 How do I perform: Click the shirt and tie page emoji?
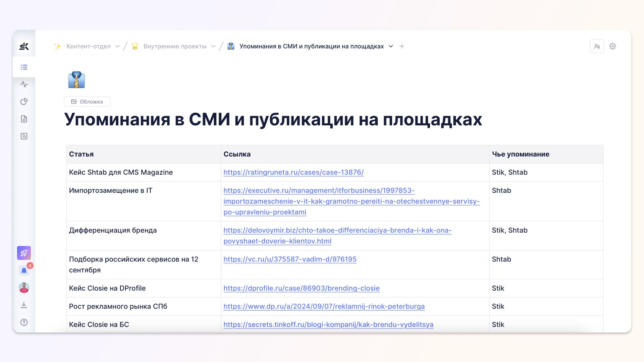76,80
